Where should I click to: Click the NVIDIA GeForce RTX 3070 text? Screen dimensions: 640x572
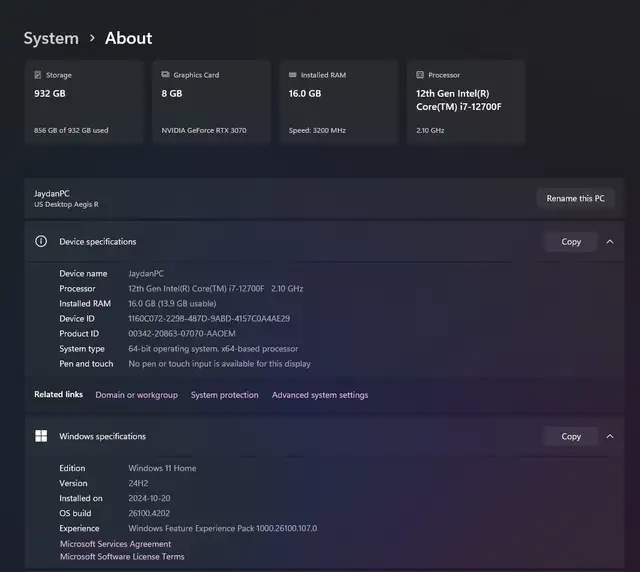point(204,130)
